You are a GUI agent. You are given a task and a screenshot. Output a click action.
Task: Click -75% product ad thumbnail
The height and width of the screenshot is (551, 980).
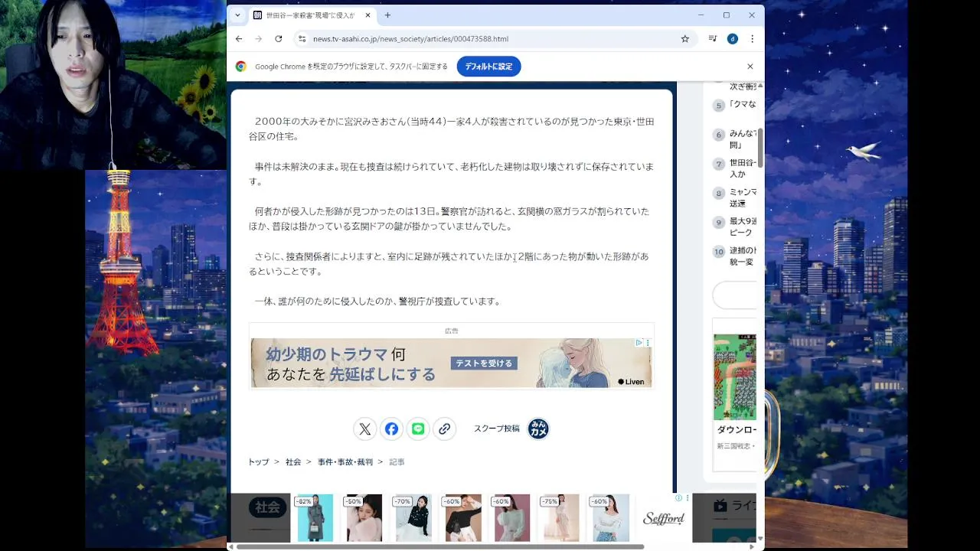(x=560, y=518)
